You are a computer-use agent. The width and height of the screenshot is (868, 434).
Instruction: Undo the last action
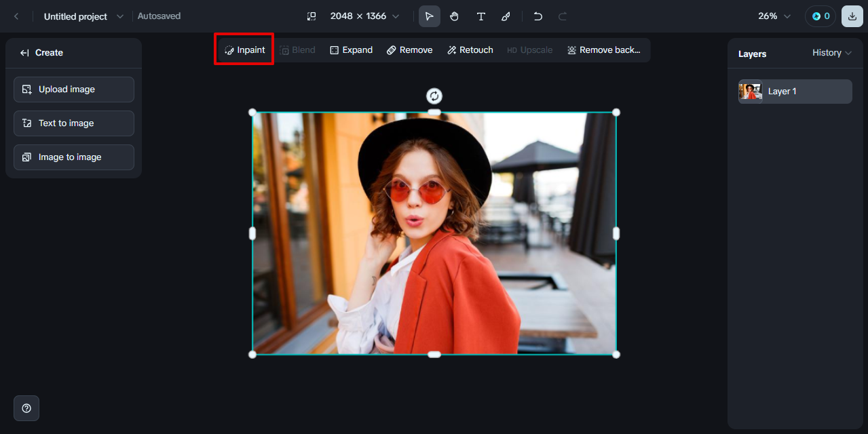coord(538,16)
